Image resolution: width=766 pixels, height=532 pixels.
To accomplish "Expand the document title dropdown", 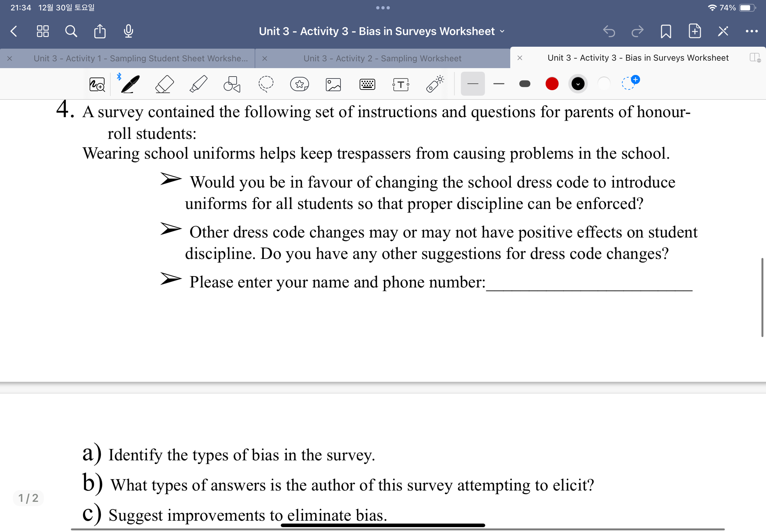I will pos(502,31).
